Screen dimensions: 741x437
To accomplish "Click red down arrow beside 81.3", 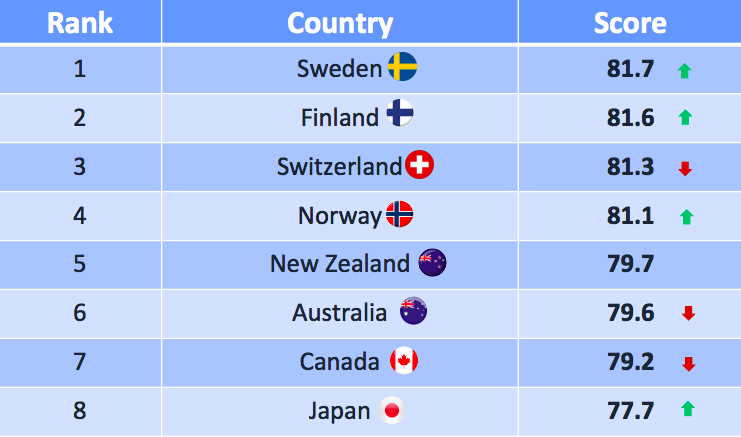I will point(685,169).
